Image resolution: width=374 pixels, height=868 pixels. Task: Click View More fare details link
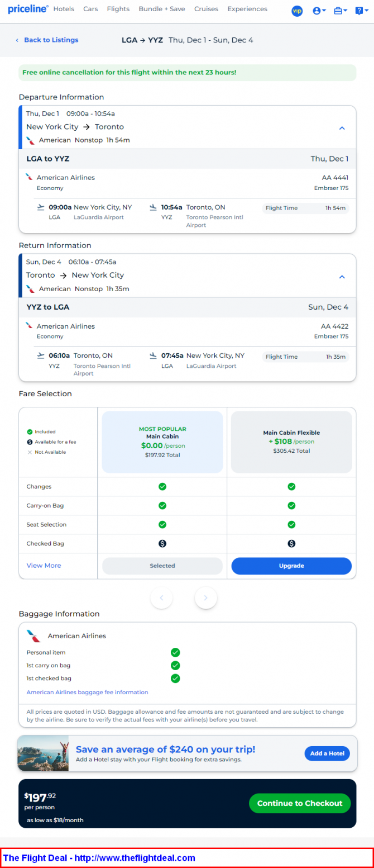point(44,566)
